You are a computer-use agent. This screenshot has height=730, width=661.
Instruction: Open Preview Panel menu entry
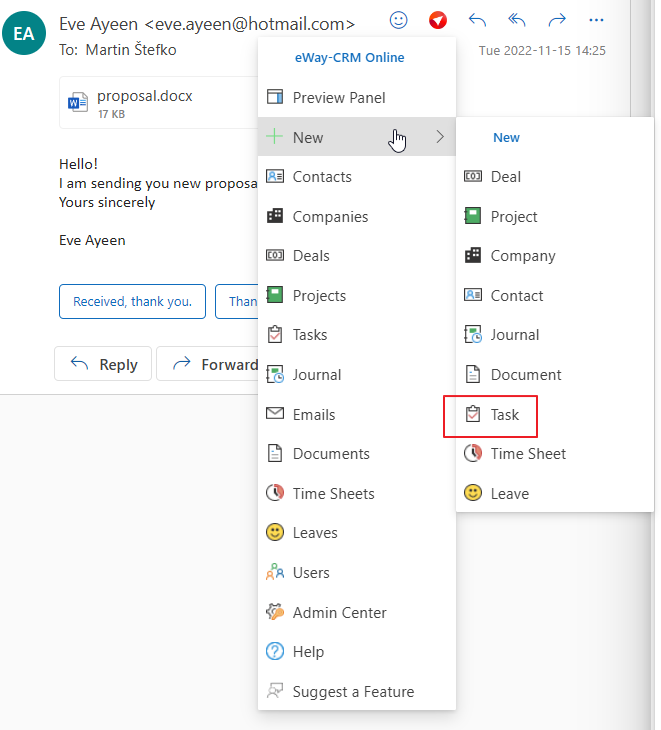[357, 97]
